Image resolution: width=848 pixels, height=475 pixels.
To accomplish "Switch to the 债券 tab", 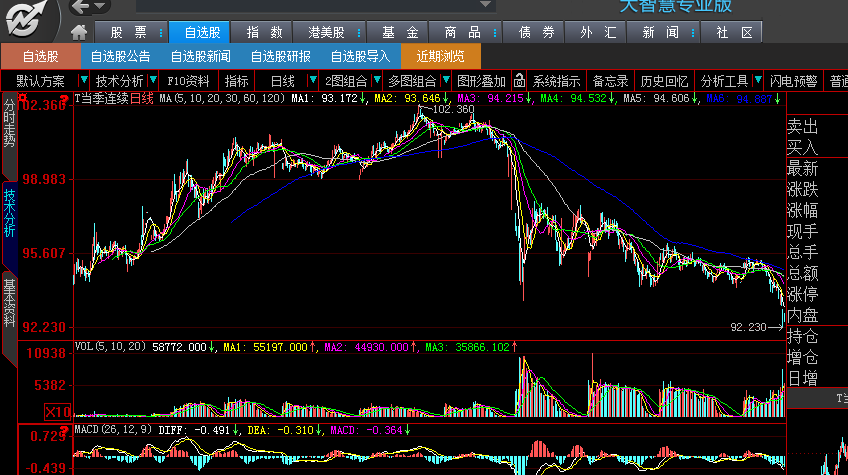I will click(x=536, y=32).
